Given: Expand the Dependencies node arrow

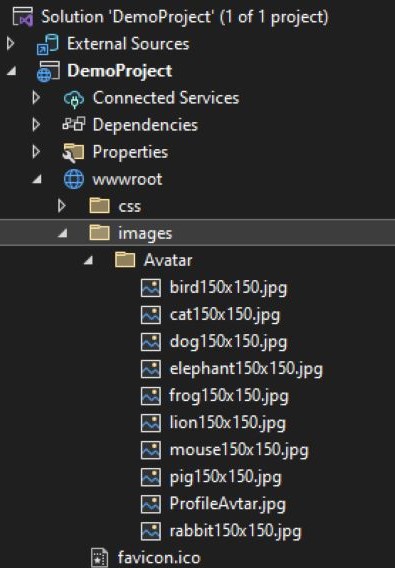Looking at the screenshot, I should coord(36,125).
